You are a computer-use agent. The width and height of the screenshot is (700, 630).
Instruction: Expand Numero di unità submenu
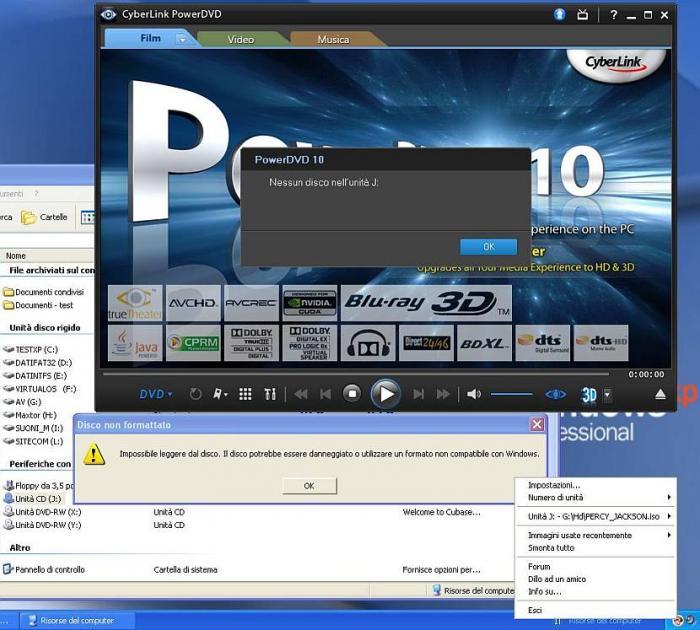tap(596, 497)
